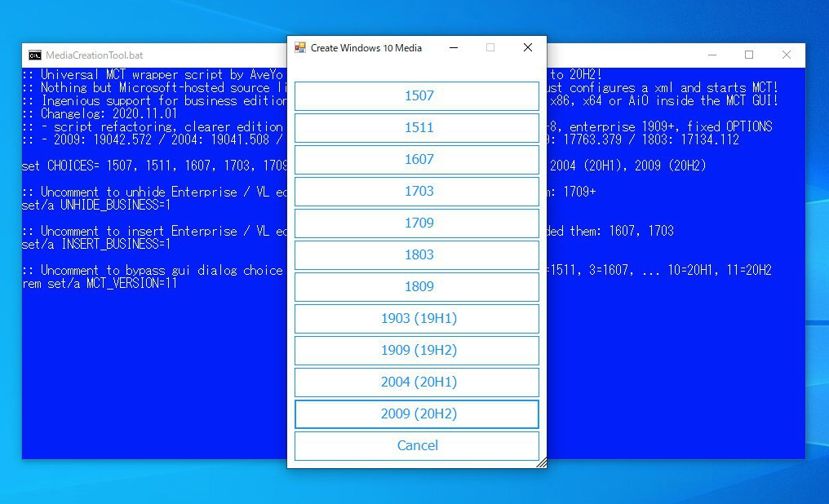Click the dialog's resize grip corner
Screen dimensions: 829x504
[x=542, y=462]
